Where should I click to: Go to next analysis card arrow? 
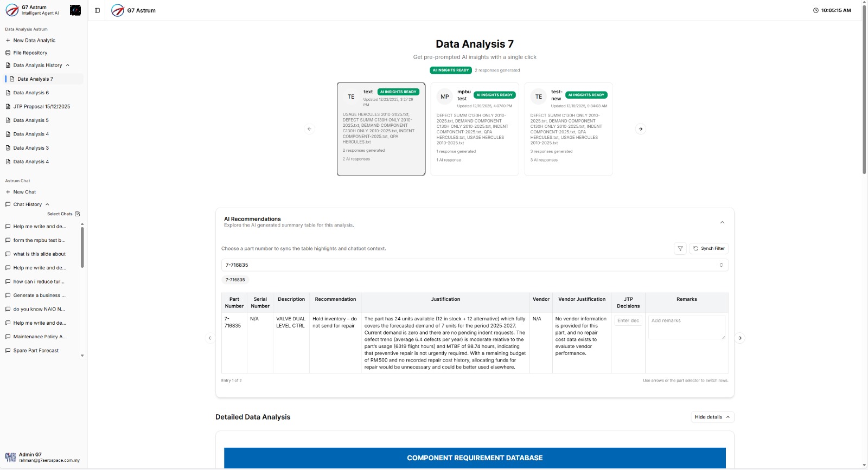[x=640, y=129]
